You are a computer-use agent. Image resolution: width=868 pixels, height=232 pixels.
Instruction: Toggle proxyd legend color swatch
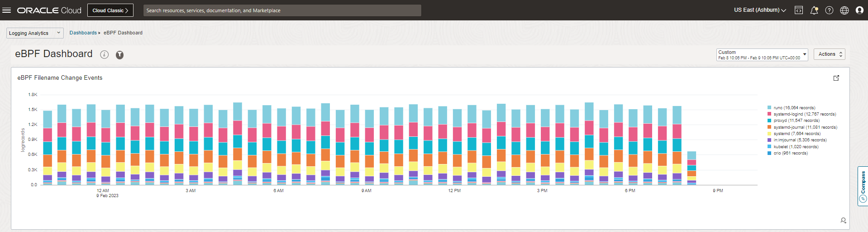(x=769, y=121)
